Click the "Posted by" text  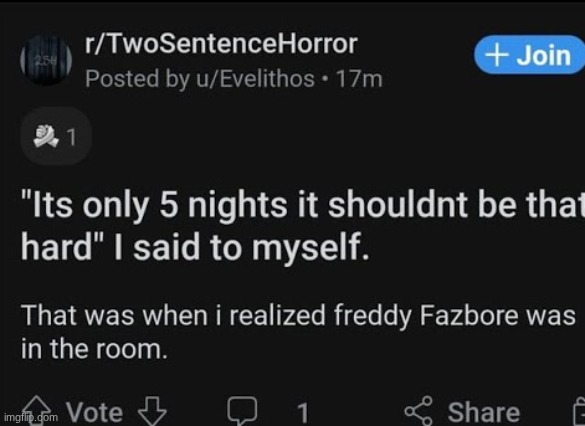point(137,79)
